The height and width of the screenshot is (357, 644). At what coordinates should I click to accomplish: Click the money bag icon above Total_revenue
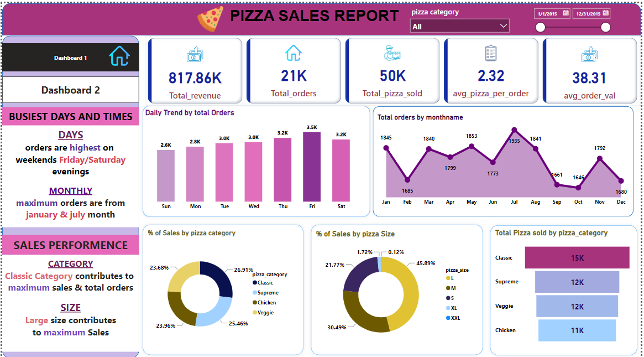pyautogui.click(x=195, y=54)
